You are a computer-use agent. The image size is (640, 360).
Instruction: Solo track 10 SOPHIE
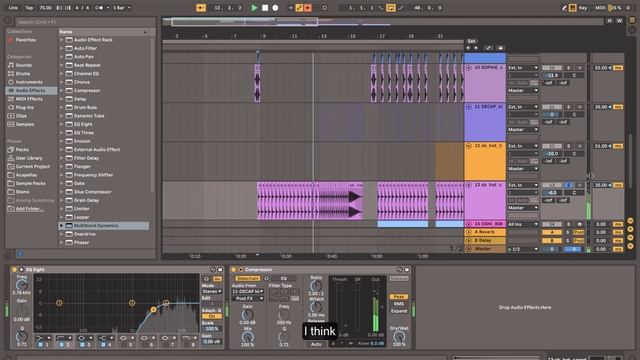pos(568,68)
